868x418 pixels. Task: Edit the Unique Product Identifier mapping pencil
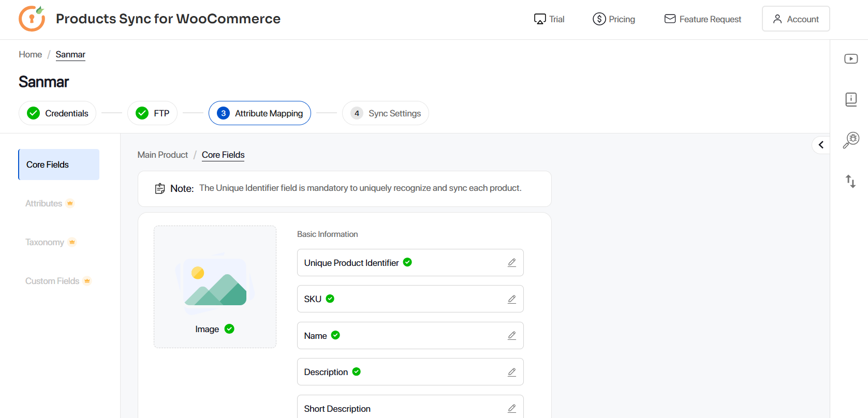tap(511, 263)
